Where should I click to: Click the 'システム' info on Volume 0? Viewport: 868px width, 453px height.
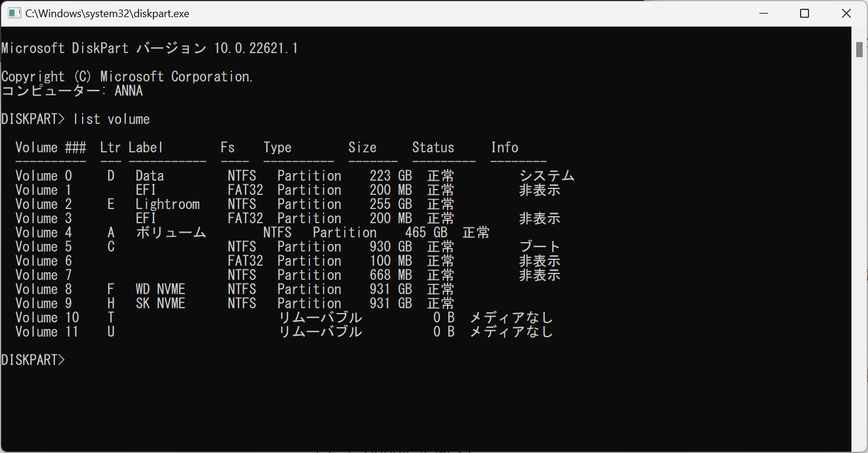point(547,176)
